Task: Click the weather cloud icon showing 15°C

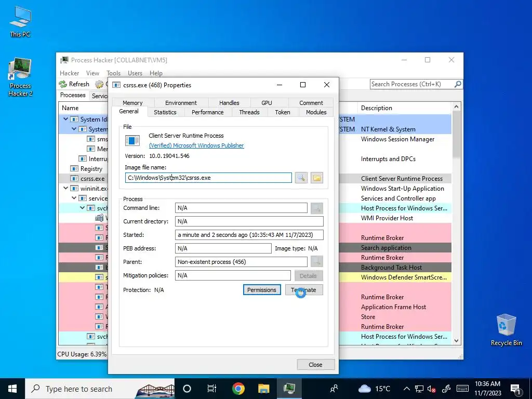Action: (364, 389)
